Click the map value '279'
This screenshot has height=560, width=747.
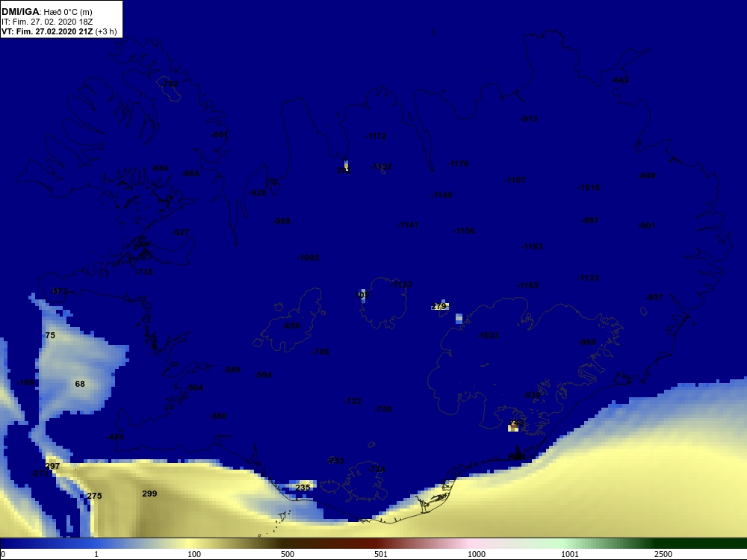point(438,306)
